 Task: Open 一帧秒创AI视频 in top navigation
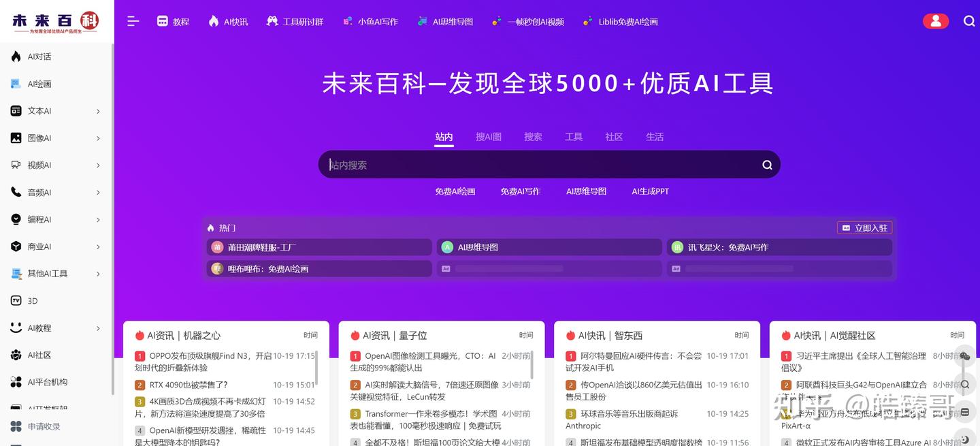coord(528,21)
